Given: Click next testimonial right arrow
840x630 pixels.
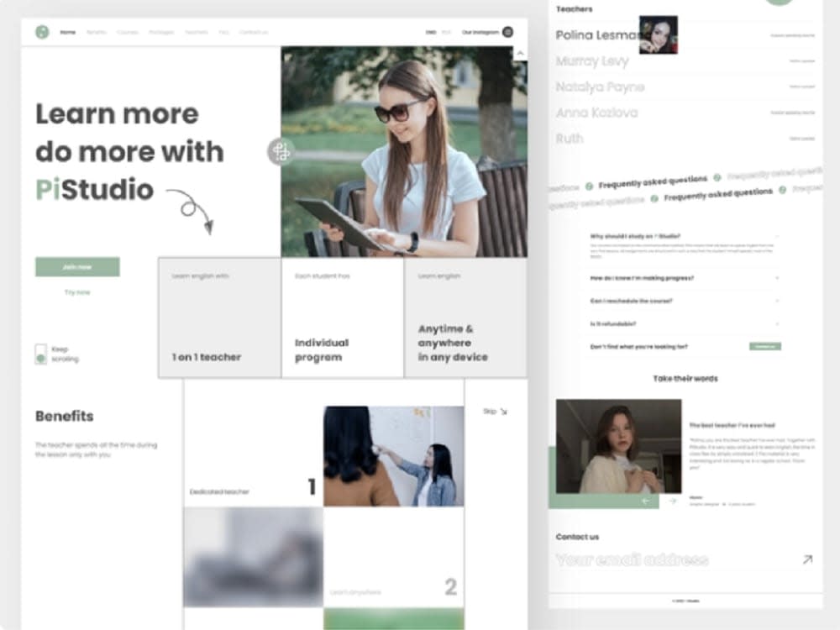Looking at the screenshot, I should (673, 501).
